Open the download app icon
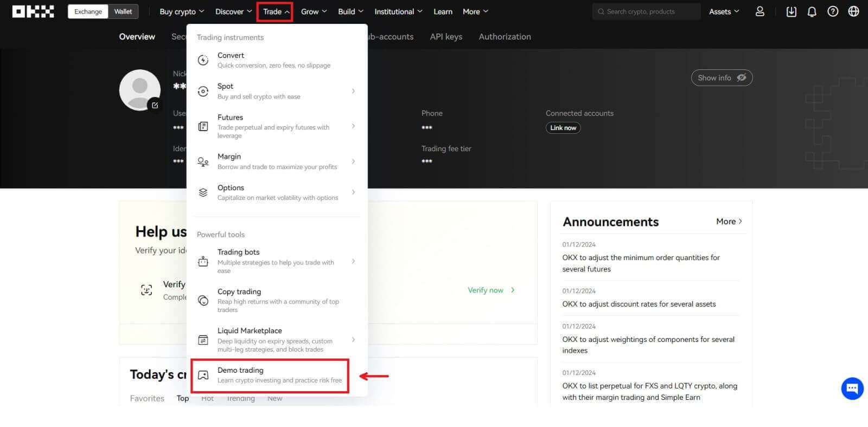The height and width of the screenshot is (427, 868). pos(792,11)
